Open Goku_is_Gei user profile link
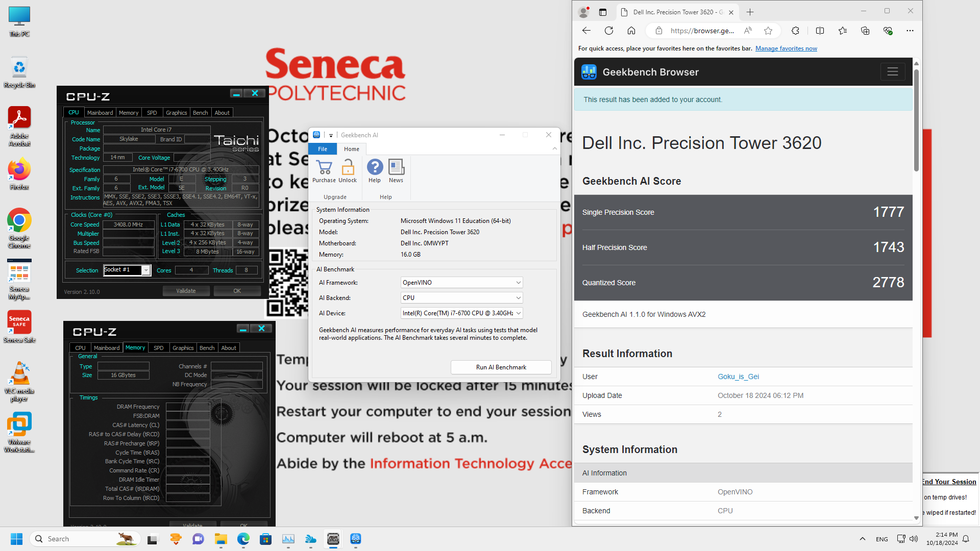Screen dimensions: 980x551 click(738, 377)
